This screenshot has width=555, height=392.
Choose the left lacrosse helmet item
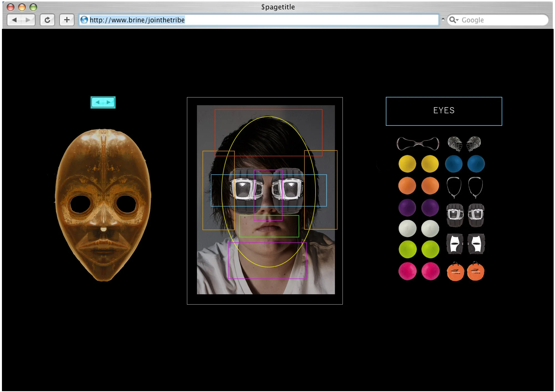(455, 144)
